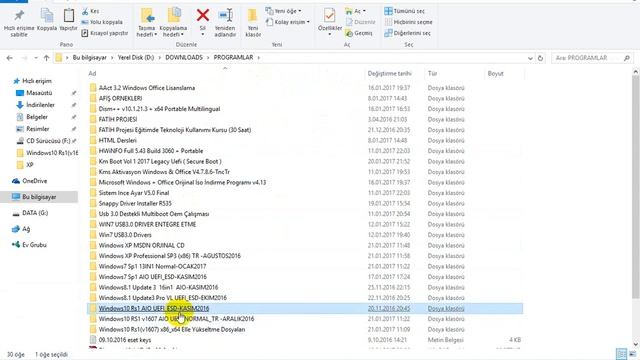Sort by the Ad column header
This screenshot has height=360, width=640.
(92, 73)
